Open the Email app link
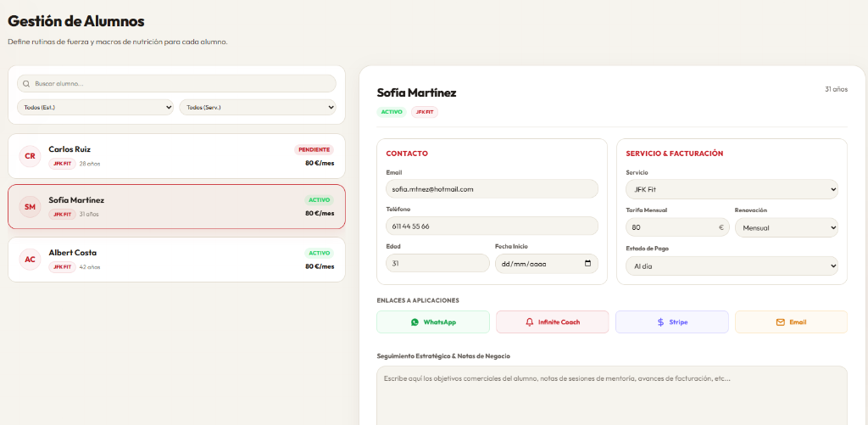Image resolution: width=868 pixels, height=425 pixels. [791, 322]
